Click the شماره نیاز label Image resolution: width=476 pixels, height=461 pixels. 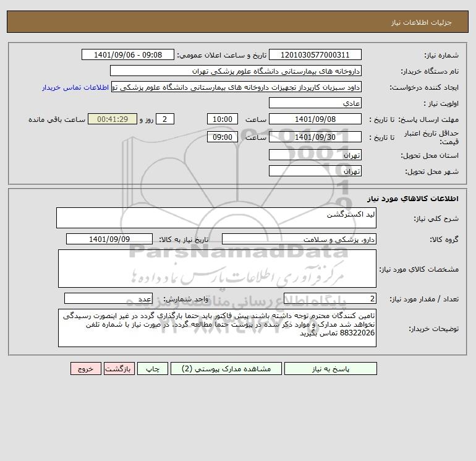point(441,55)
